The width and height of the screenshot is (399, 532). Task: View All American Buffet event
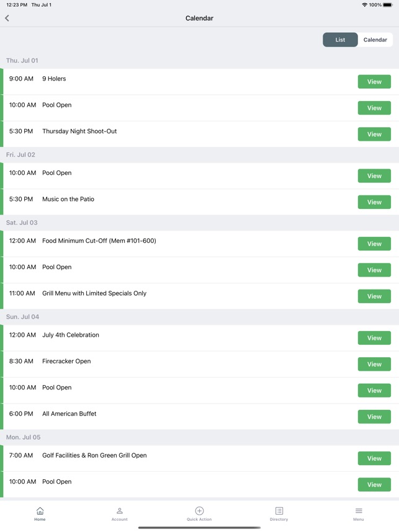pyautogui.click(x=374, y=417)
